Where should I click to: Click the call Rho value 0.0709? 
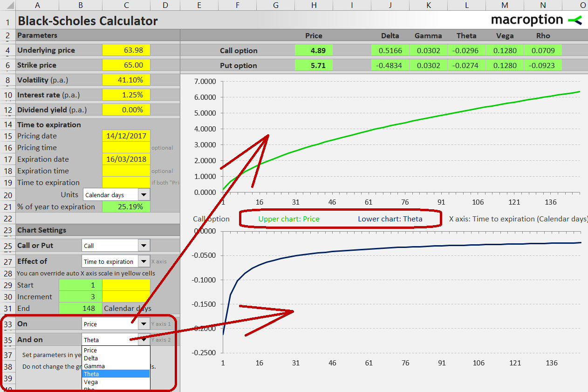tap(543, 50)
